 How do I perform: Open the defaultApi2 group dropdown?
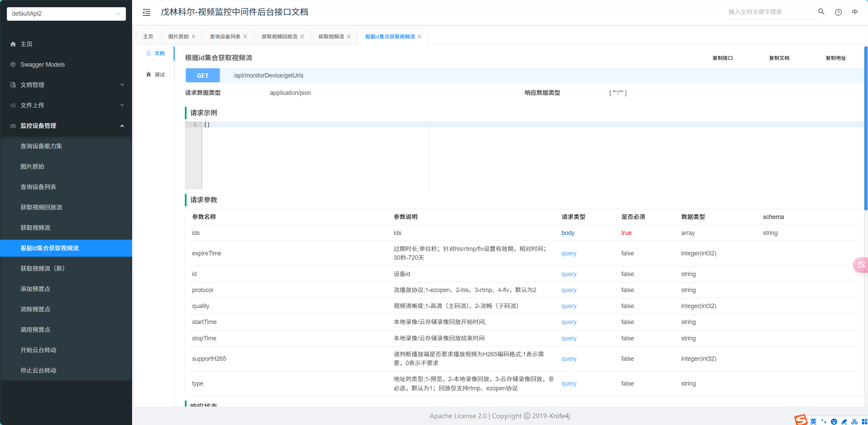click(x=66, y=14)
